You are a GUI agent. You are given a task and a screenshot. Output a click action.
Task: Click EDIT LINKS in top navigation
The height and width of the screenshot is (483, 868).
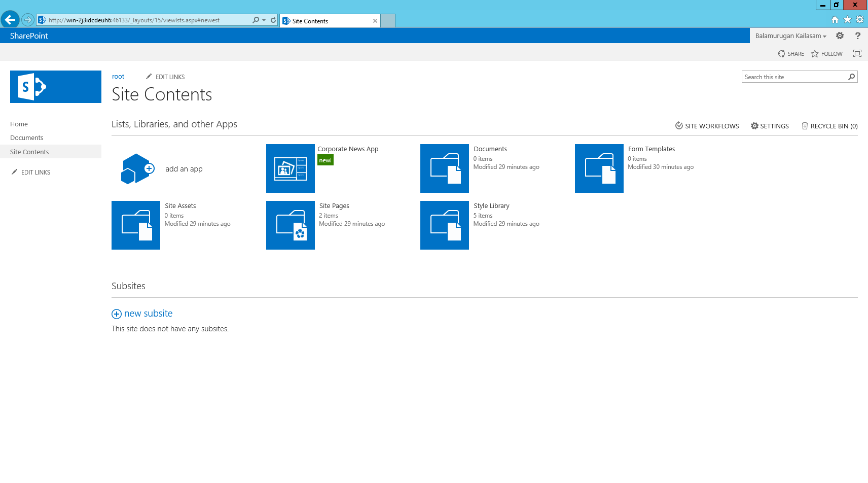pos(165,77)
